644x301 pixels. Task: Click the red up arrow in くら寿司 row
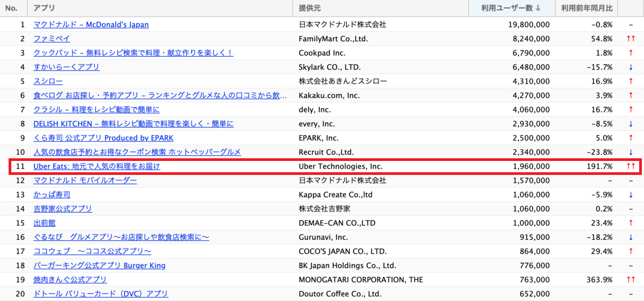[631, 138]
